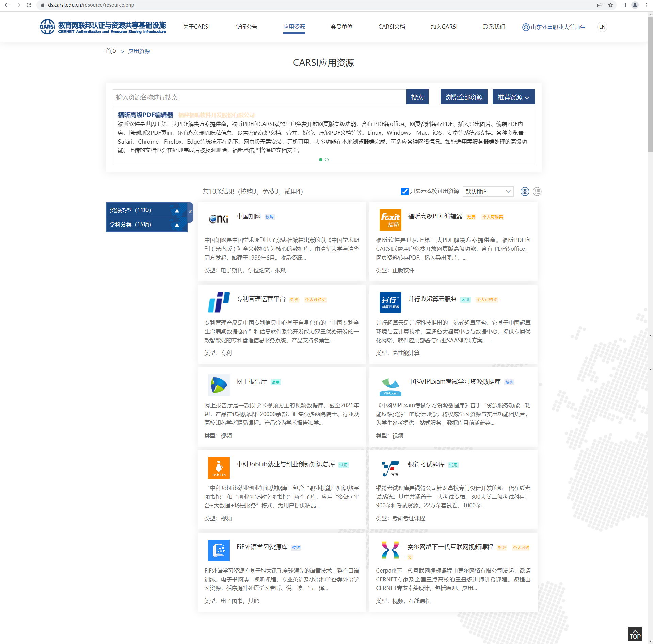Click the browser address bar URL

click(91, 5)
